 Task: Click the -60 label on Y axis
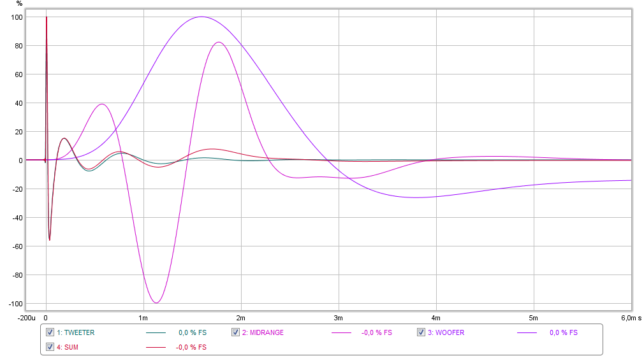pos(17,246)
